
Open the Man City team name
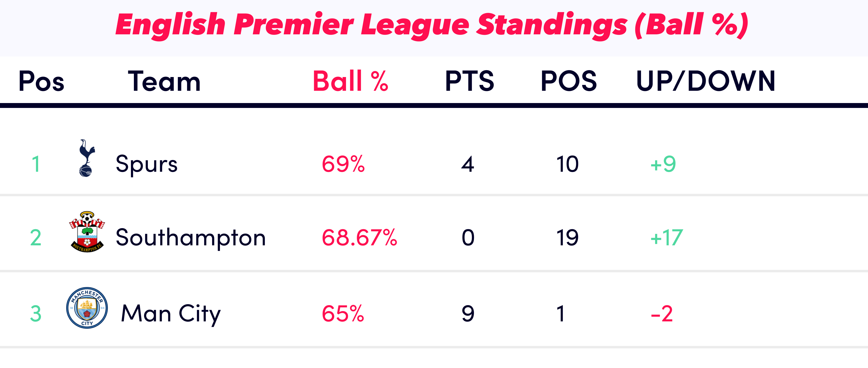[171, 314]
